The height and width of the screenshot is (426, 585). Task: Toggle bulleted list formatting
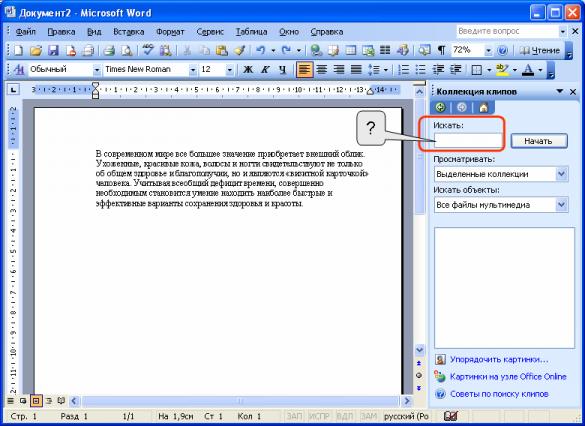421,70
